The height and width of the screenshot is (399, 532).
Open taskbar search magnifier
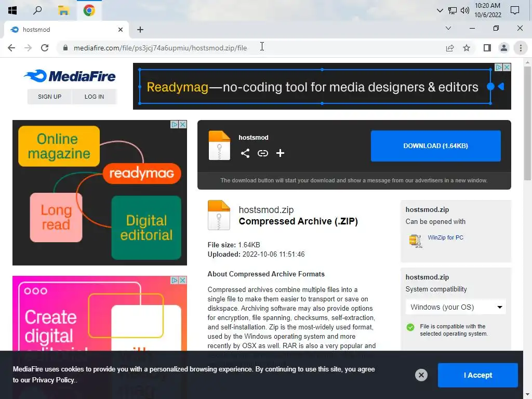coord(37,10)
